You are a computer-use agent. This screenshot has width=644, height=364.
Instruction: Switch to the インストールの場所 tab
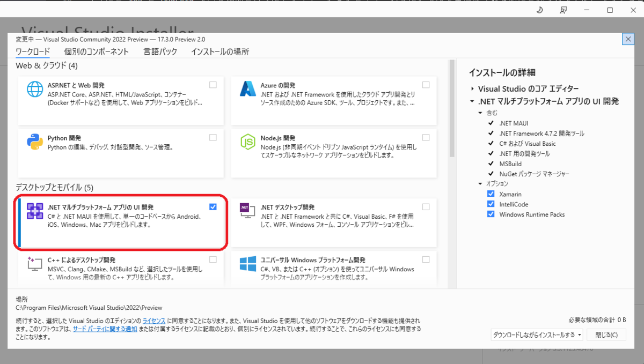pos(220,52)
